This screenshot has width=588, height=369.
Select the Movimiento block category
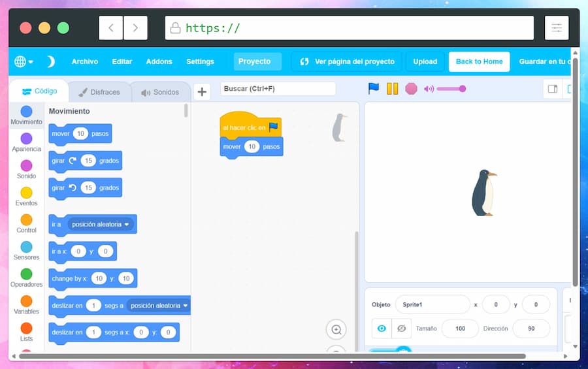(26, 116)
